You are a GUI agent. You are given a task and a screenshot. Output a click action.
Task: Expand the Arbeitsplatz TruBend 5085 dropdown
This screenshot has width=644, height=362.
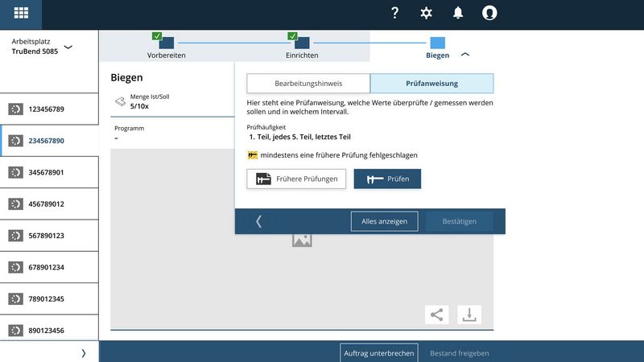tap(68, 47)
